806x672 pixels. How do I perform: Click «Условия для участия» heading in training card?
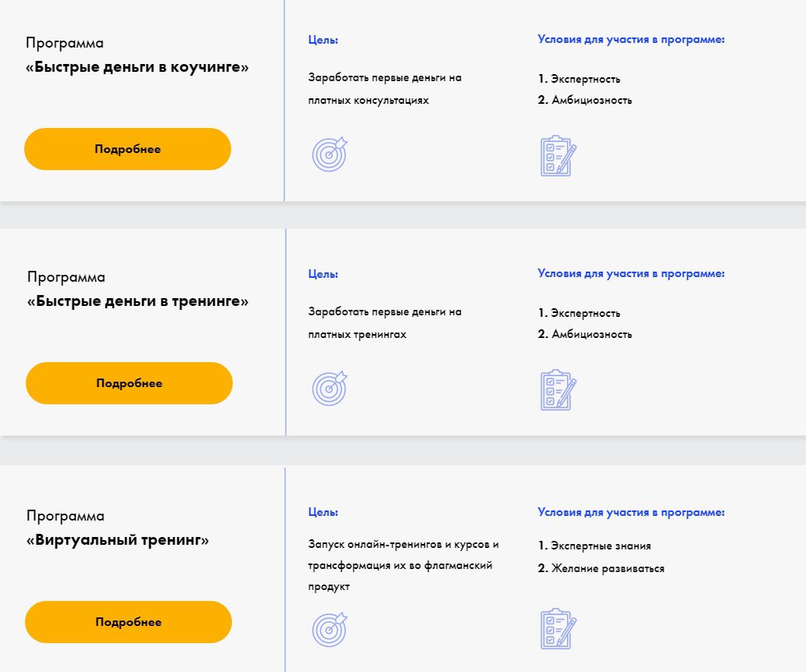click(x=631, y=274)
